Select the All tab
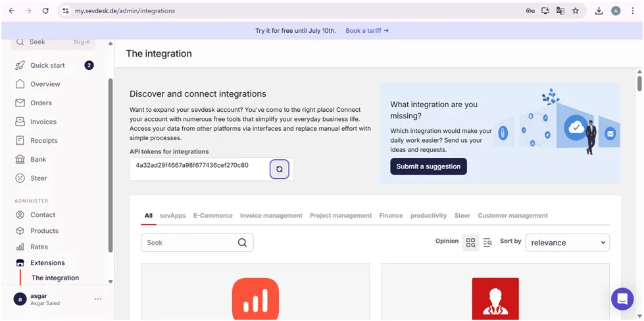The width and height of the screenshot is (644, 321). 149,216
